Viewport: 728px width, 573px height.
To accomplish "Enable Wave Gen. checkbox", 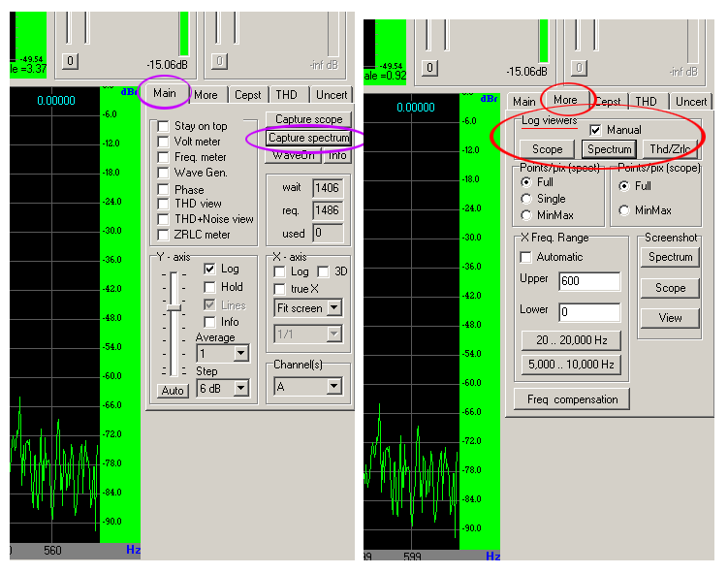I will pos(163,173).
